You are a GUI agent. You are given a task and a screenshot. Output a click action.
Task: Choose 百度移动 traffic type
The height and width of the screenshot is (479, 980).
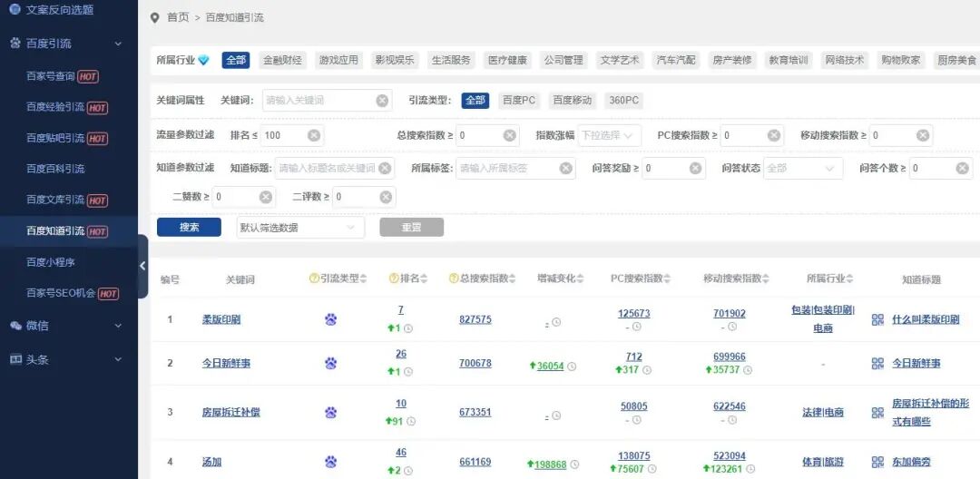click(x=573, y=101)
